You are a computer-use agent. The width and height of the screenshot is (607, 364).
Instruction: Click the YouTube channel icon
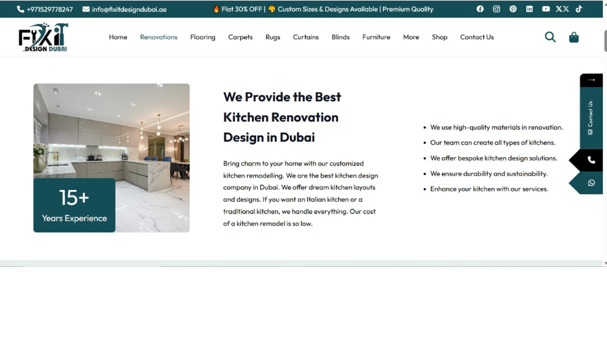pos(546,8)
